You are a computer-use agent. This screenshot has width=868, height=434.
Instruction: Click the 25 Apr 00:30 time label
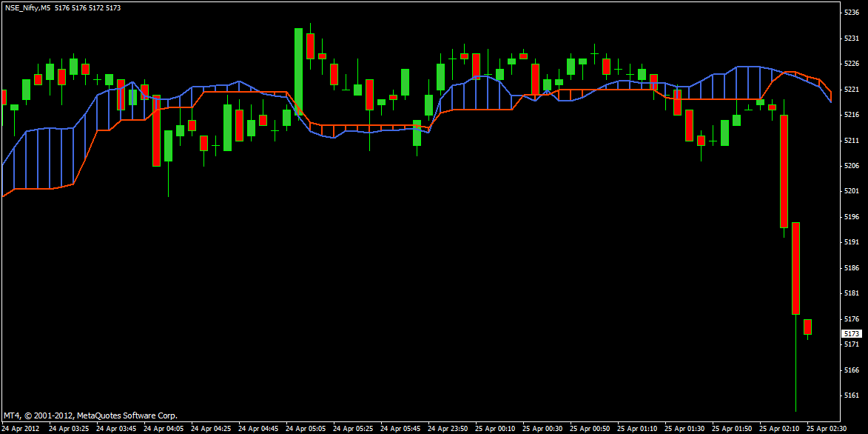pyautogui.click(x=544, y=429)
